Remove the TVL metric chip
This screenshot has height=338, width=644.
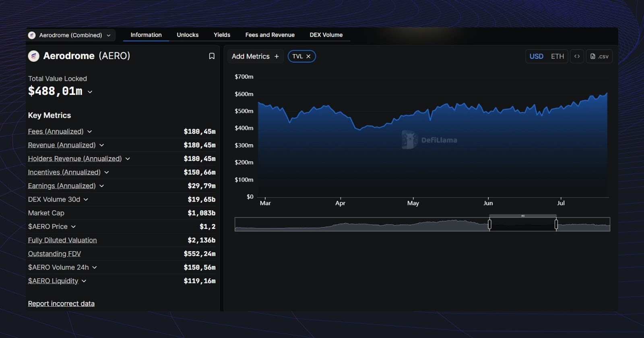(308, 56)
